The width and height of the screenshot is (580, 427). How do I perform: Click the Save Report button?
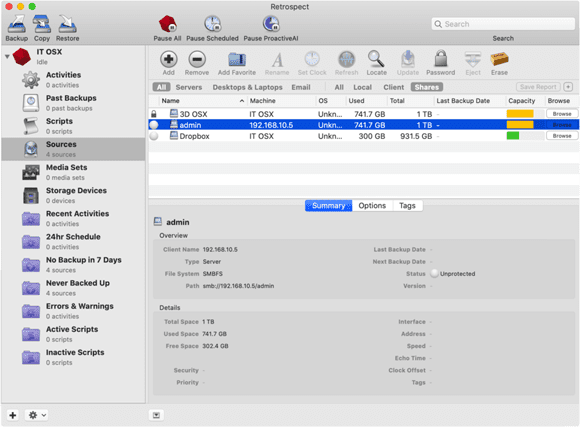click(x=538, y=87)
